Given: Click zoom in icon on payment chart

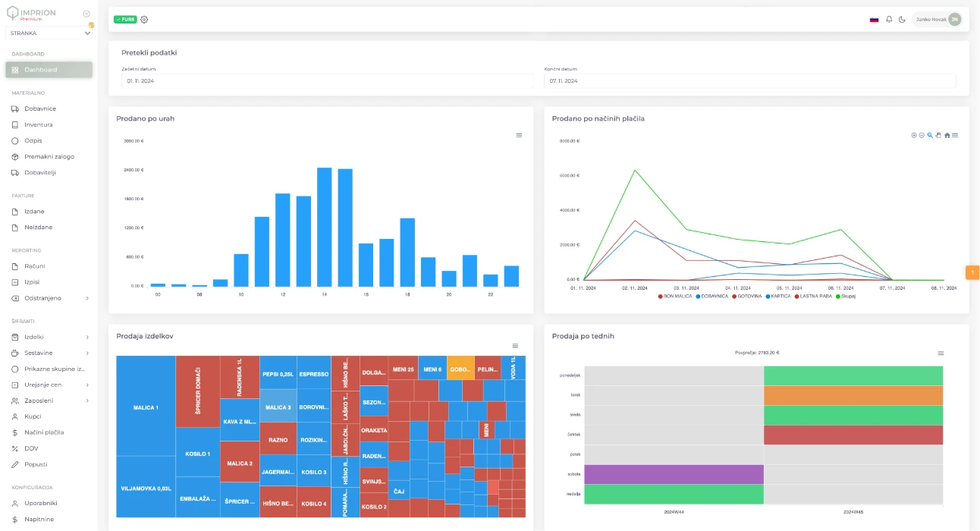Looking at the screenshot, I should pyautogui.click(x=914, y=135).
